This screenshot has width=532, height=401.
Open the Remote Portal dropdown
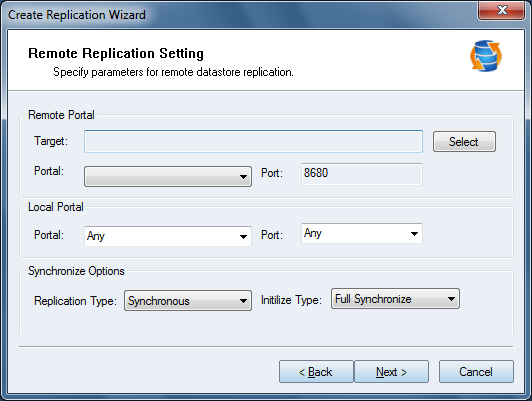pyautogui.click(x=168, y=176)
